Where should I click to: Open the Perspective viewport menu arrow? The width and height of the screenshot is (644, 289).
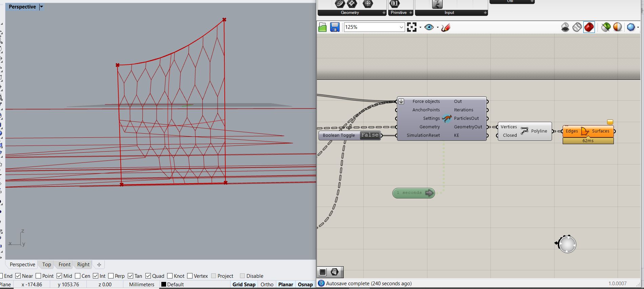pos(42,7)
